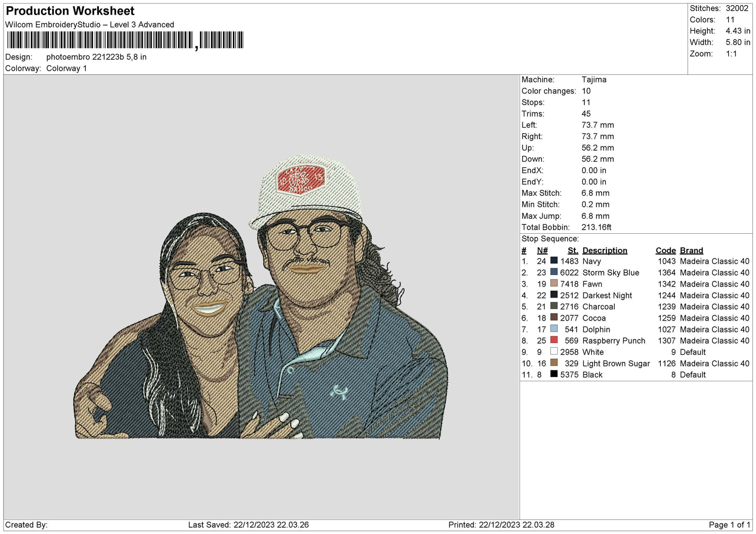Image resolution: width=756 pixels, height=534 pixels.
Task: Click the Stitches value '32002'
Action: (737, 8)
